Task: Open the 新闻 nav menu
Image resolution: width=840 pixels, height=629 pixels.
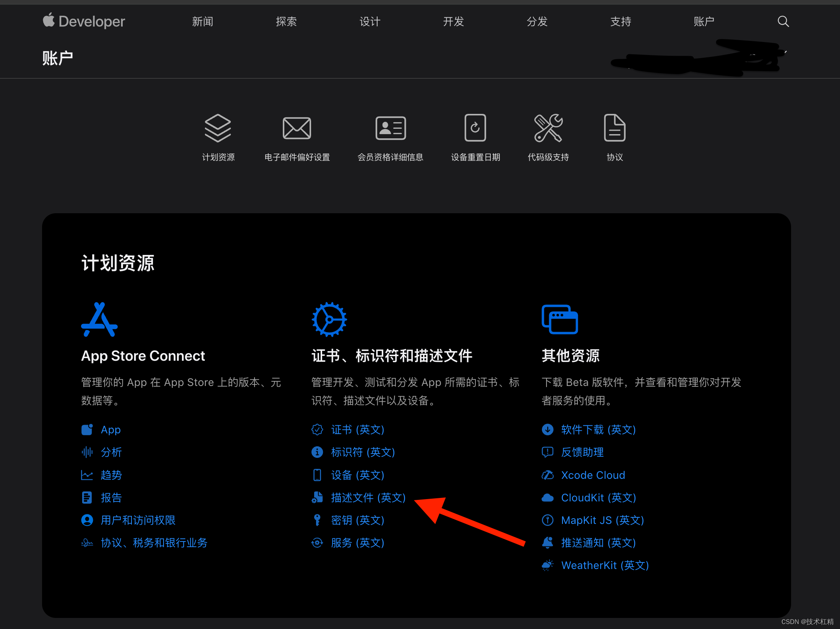Action: pos(203,21)
